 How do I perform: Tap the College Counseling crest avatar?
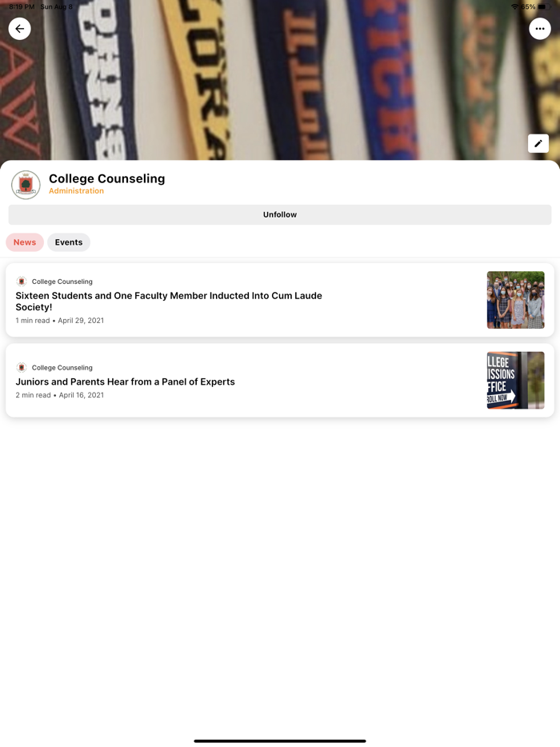pyautogui.click(x=26, y=185)
